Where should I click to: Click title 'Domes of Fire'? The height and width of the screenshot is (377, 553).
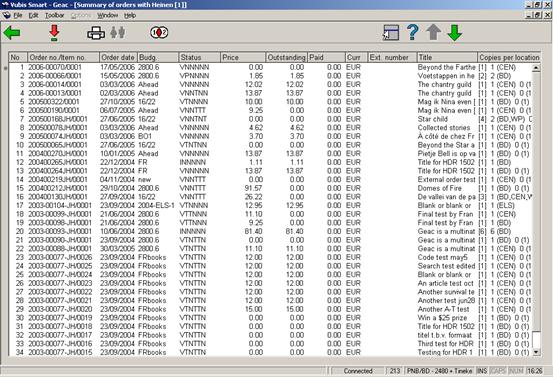[x=439, y=188]
